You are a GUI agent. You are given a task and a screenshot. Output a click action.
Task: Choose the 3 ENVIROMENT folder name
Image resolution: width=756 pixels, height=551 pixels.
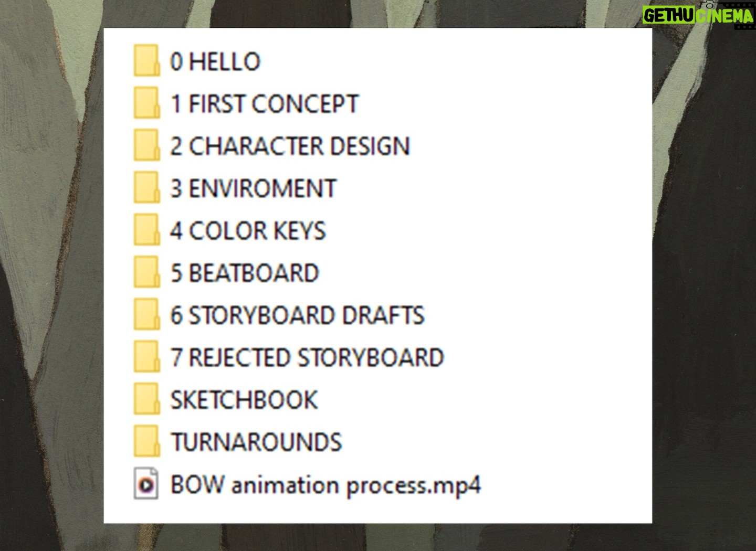[x=253, y=188]
